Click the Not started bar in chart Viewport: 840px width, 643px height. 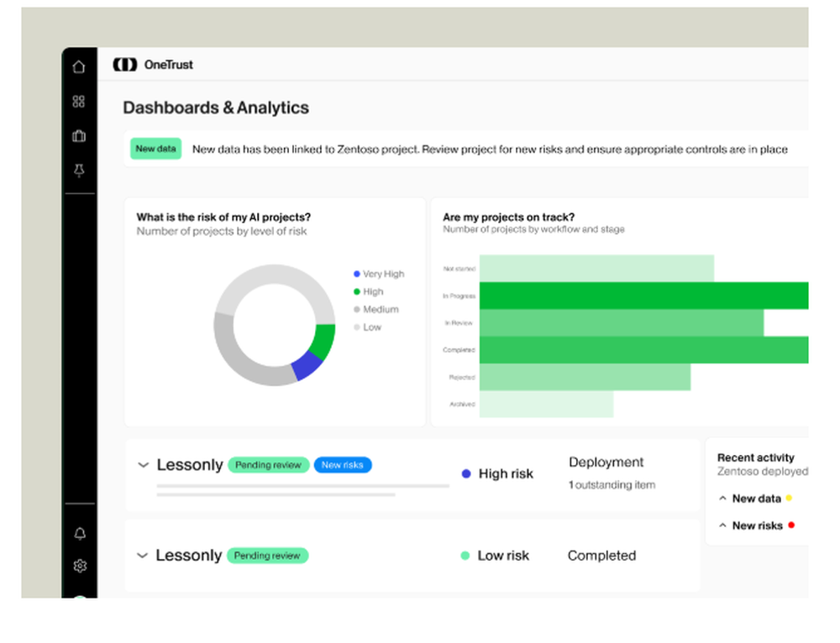tap(596, 268)
